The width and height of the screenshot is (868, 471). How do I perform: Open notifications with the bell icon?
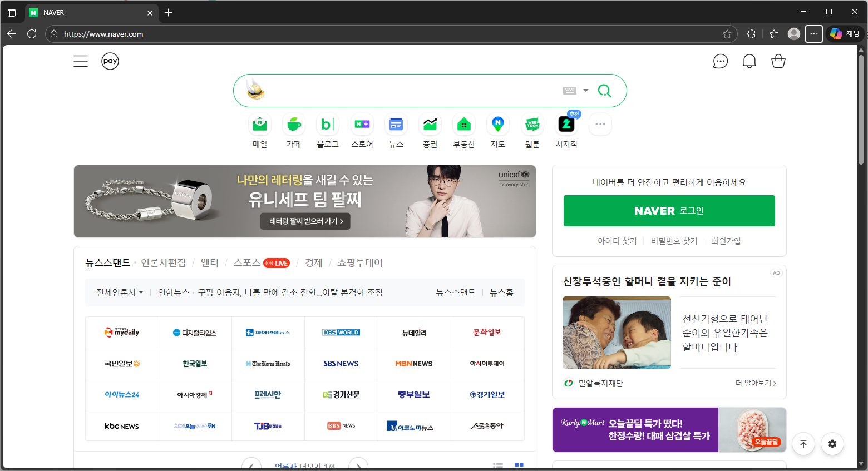tap(749, 61)
